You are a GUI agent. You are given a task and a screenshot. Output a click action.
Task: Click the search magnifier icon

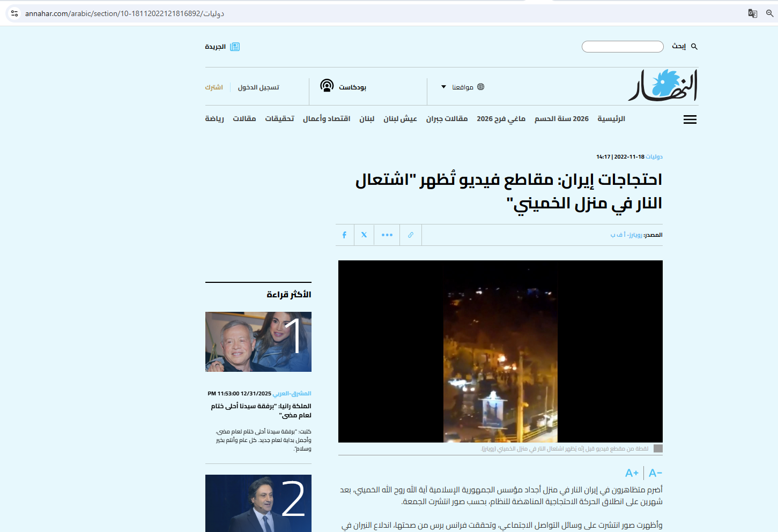[x=694, y=47]
